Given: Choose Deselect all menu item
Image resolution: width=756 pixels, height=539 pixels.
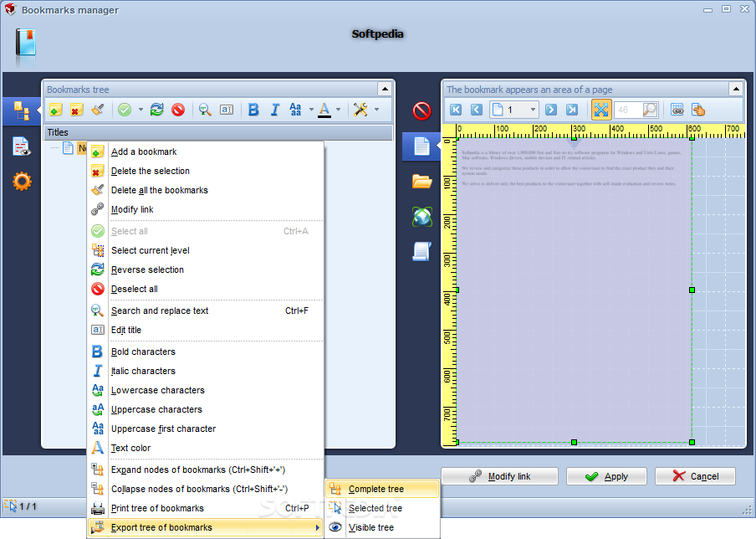Looking at the screenshot, I should pos(206,289).
